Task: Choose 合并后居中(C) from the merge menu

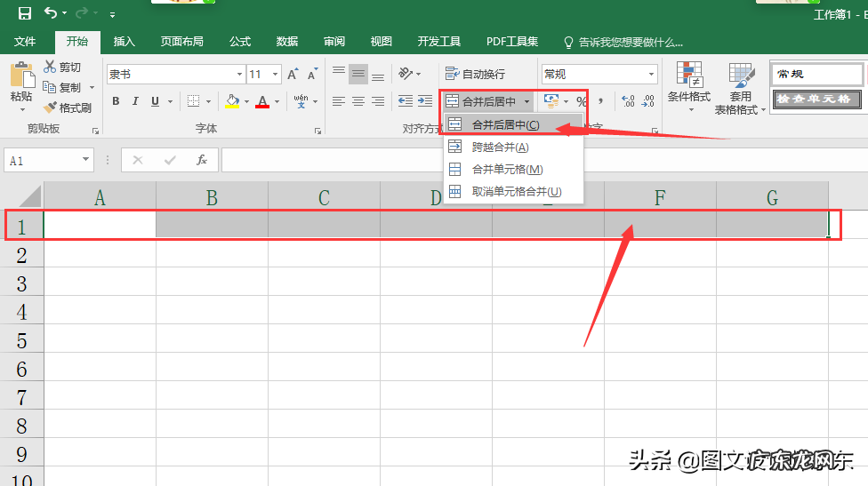Action: pyautogui.click(x=514, y=125)
